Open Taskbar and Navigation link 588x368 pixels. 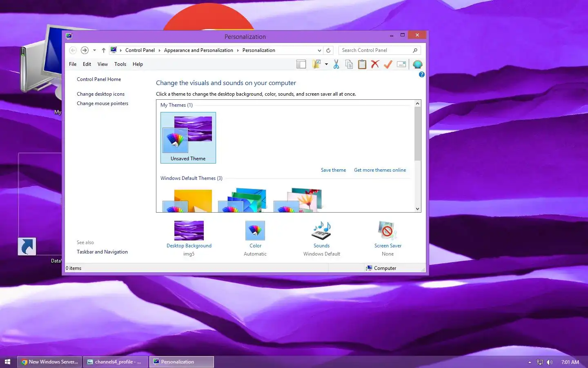[x=102, y=252]
